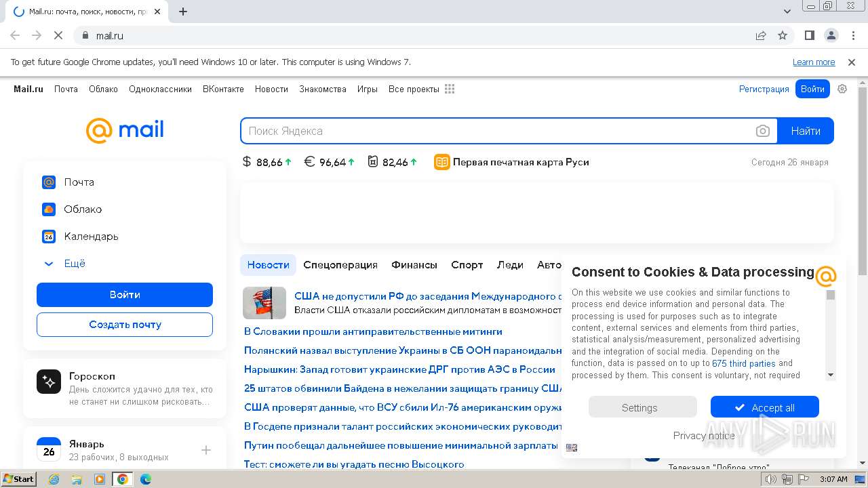Select the Новости news tab

[269, 265]
